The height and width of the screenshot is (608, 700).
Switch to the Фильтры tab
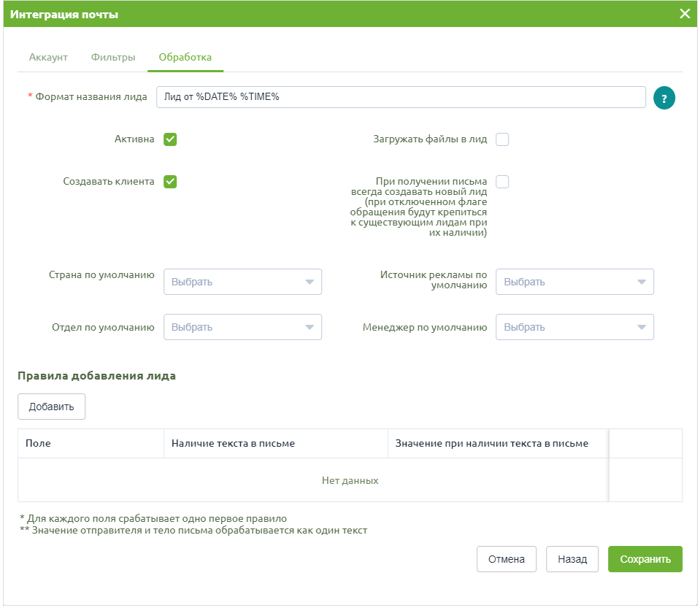(x=113, y=57)
